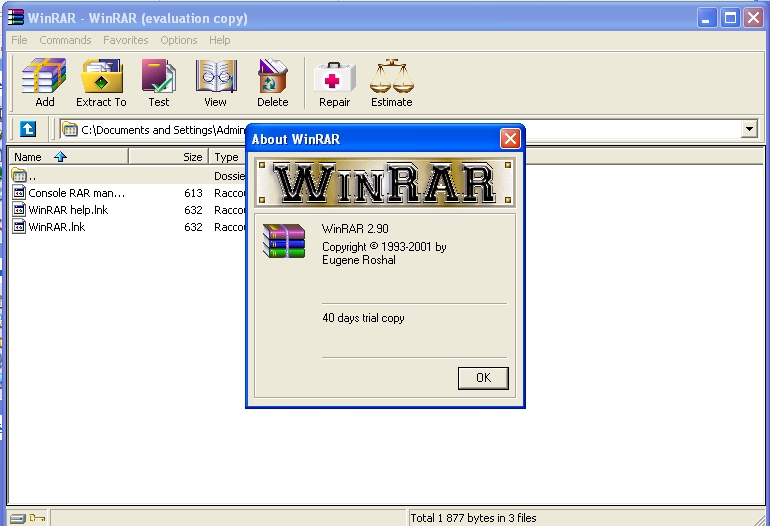The height and width of the screenshot is (526, 770).
Task: Click 'Eugene Roshal' author text
Action: 358,260
